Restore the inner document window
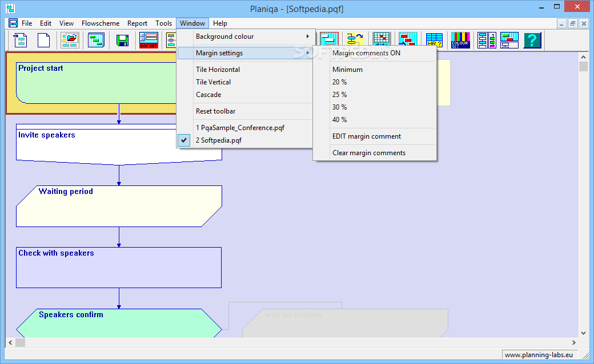 click(x=573, y=23)
